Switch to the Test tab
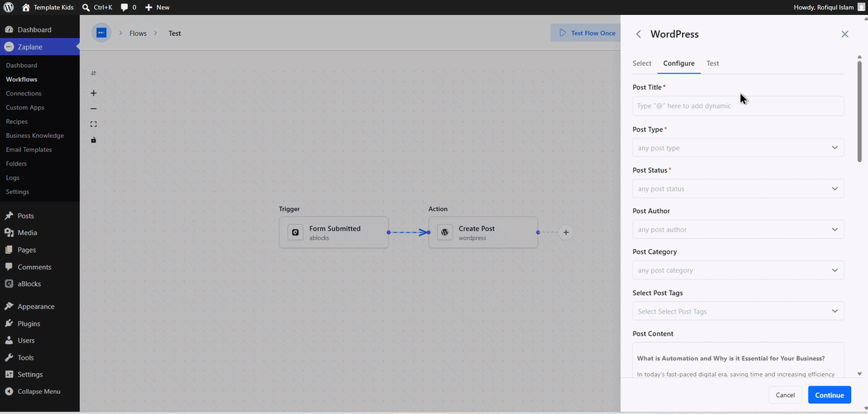Screen dimensions: 868x414 [713, 63]
